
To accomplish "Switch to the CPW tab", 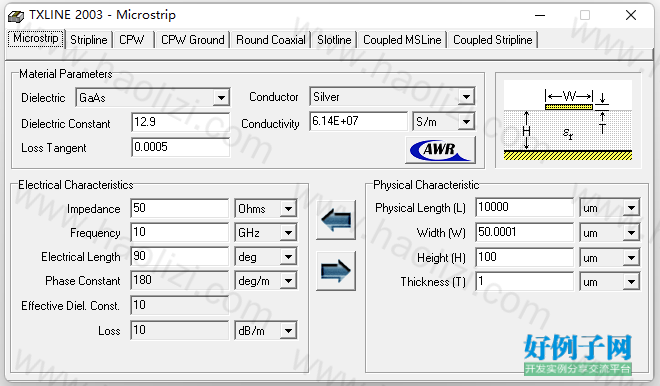I will (131, 40).
